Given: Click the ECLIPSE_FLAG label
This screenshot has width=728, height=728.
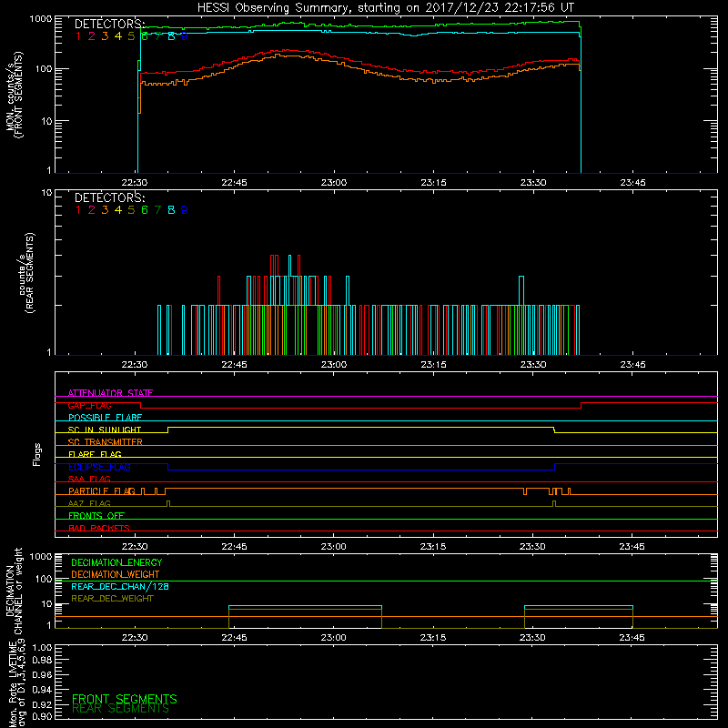Looking at the screenshot, I should pyautogui.click(x=99, y=467).
